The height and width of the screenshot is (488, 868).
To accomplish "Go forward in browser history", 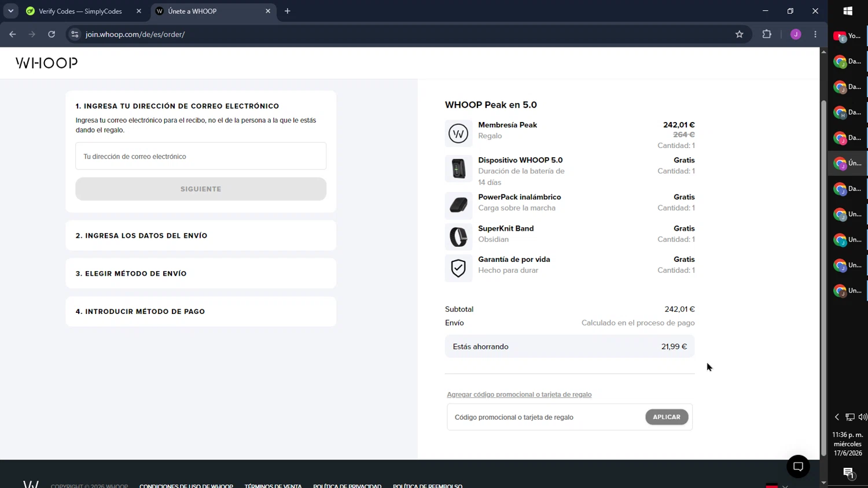I will [32, 34].
